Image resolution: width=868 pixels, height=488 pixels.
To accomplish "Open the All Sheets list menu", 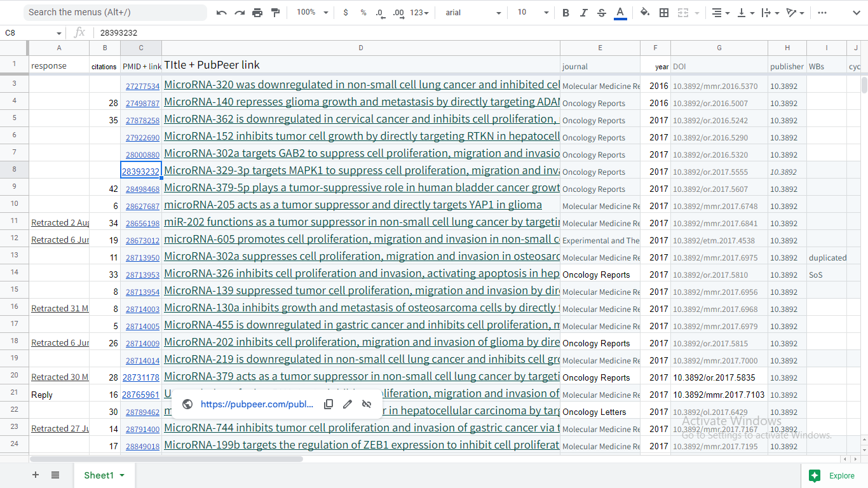I will 55,475.
